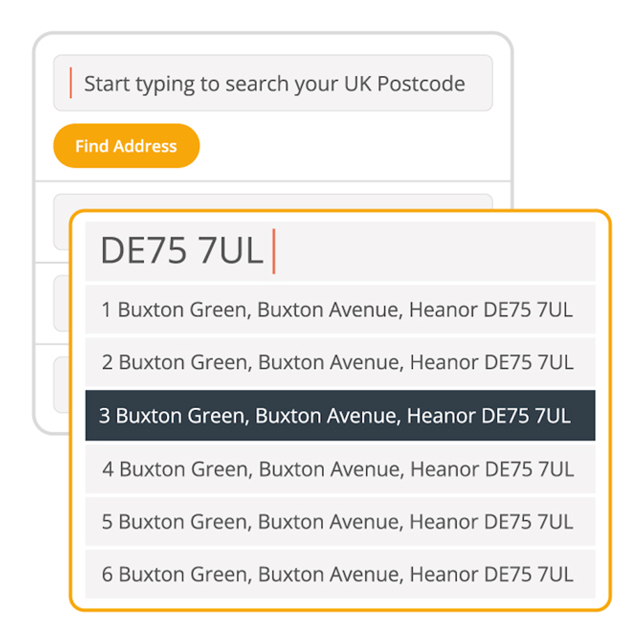
Task: Select address 5 Buxton Green, Buxton Avenue
Action: click(x=339, y=521)
